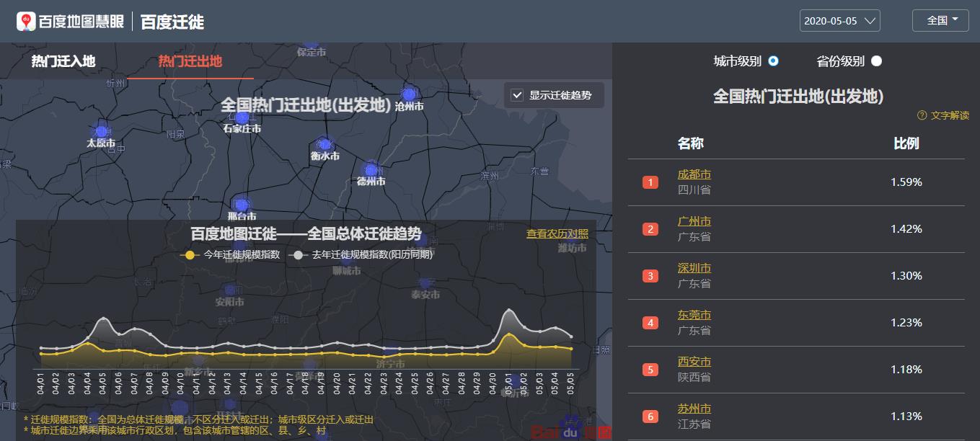Image resolution: width=980 pixels, height=441 pixels.
Task: Click the 太原市 map marker
Action: click(x=101, y=132)
